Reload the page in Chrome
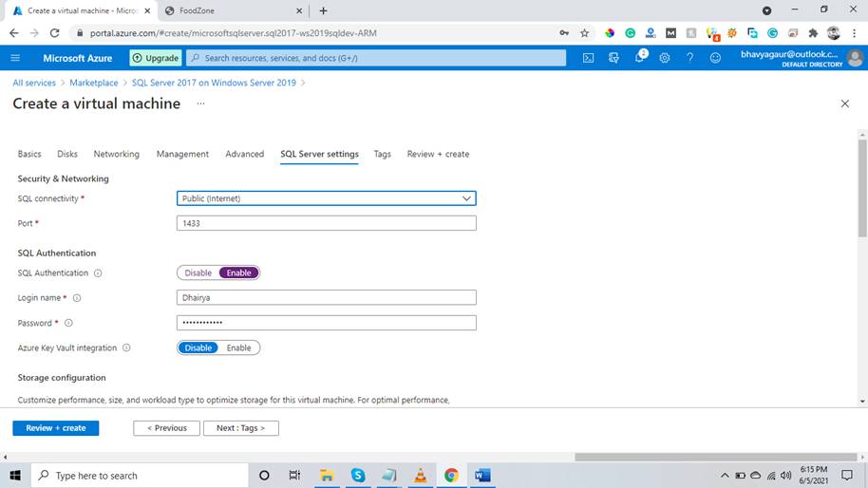Image resolution: width=868 pixels, height=488 pixels. click(x=54, y=33)
